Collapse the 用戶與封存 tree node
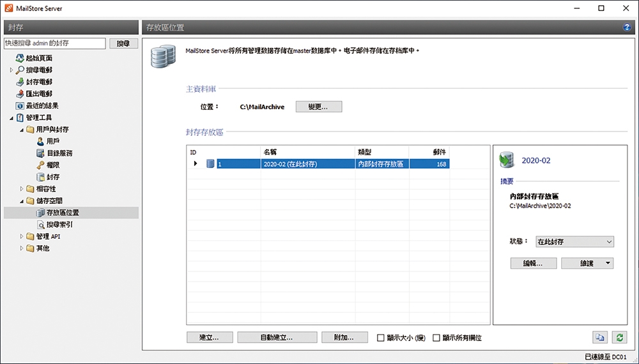The width and height of the screenshot is (639, 364). (x=22, y=130)
